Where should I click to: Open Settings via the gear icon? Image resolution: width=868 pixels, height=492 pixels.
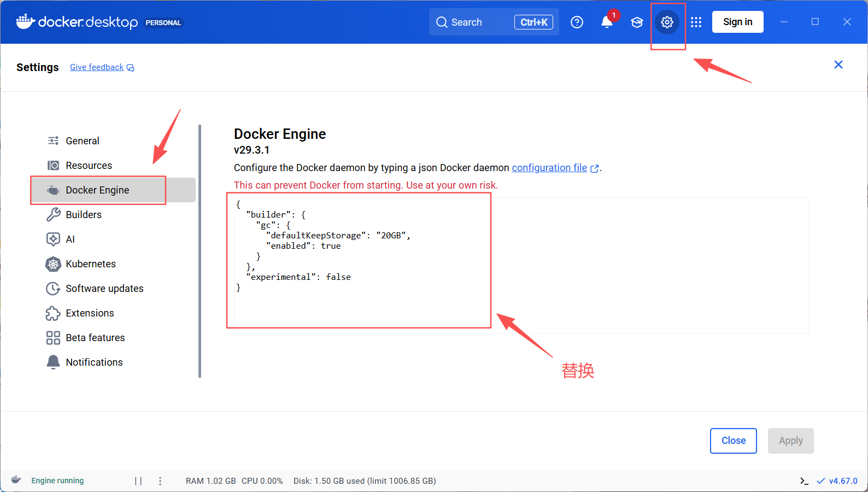[x=667, y=22]
